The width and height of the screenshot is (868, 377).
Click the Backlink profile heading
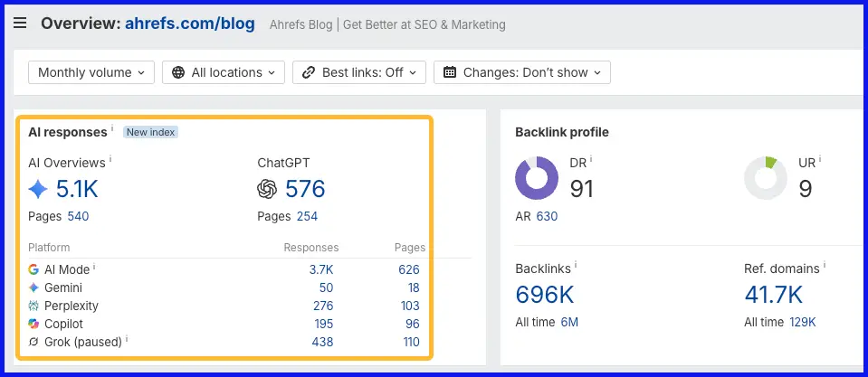click(562, 132)
